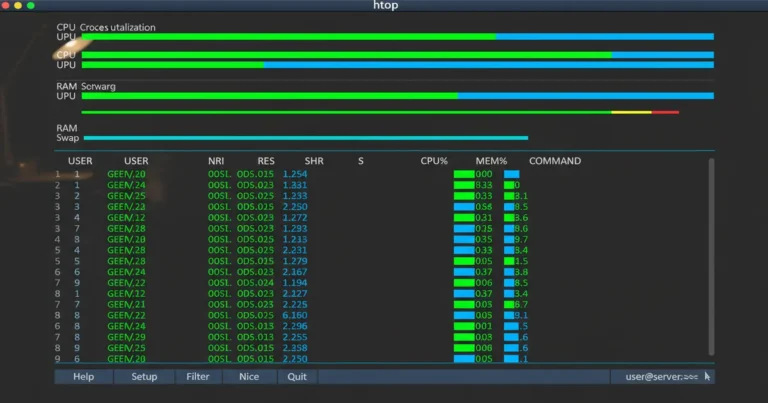The image size is (768, 403).
Task: Click the thin bar's red end segment
Action: [x=665, y=113]
